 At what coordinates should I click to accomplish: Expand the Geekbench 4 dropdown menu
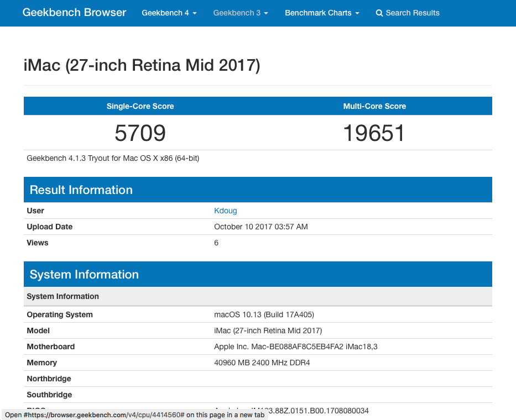pyautogui.click(x=169, y=13)
